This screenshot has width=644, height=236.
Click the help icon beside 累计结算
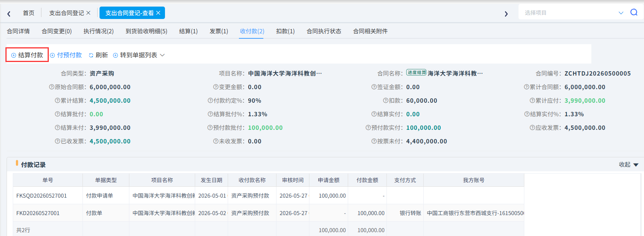tap(57, 101)
